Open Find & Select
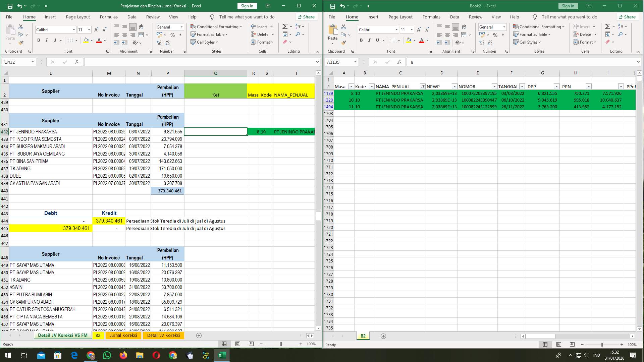This screenshot has width=644, height=362. (x=298, y=34)
